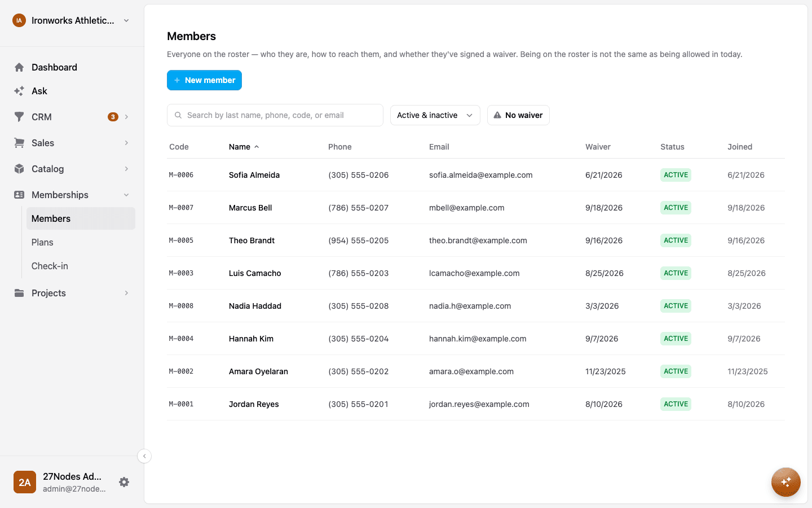The image size is (812, 508).
Task: Click phone (954) 555-0205
Action: (x=359, y=240)
